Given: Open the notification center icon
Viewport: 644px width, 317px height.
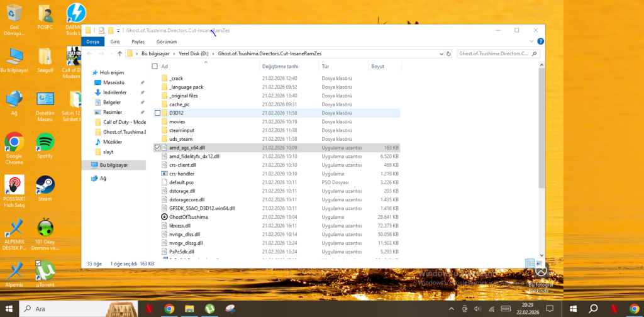Looking at the screenshot, I should tap(549, 308).
